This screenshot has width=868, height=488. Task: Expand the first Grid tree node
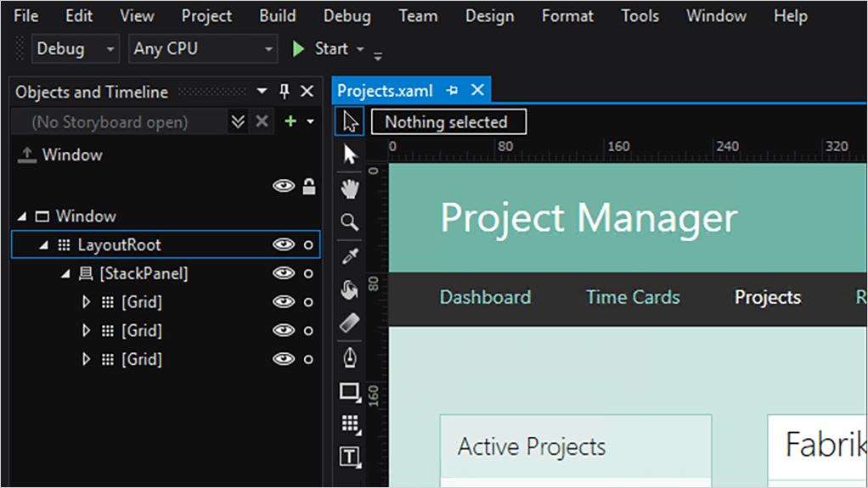click(x=85, y=302)
